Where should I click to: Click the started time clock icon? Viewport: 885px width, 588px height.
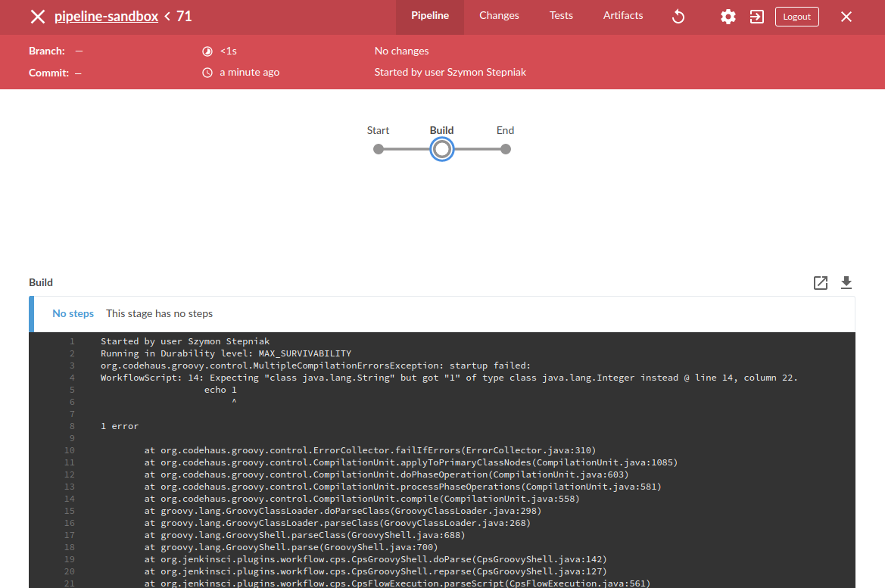point(207,73)
